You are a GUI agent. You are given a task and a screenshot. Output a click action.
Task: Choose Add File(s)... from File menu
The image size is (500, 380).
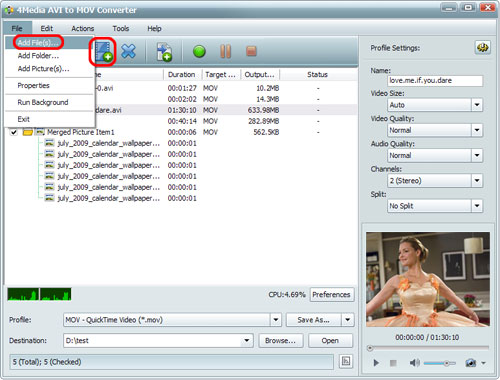click(x=49, y=43)
